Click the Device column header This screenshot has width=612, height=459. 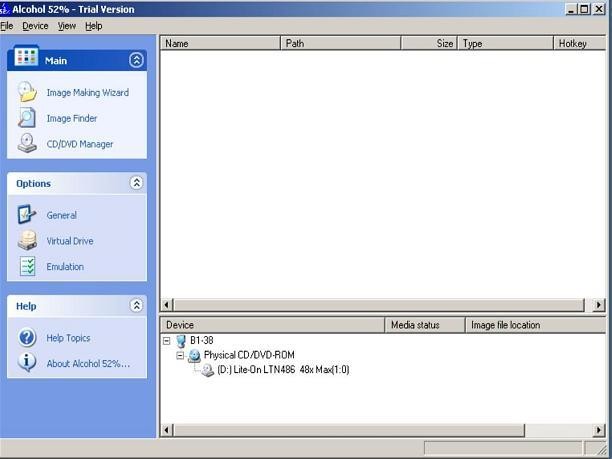tap(272, 325)
